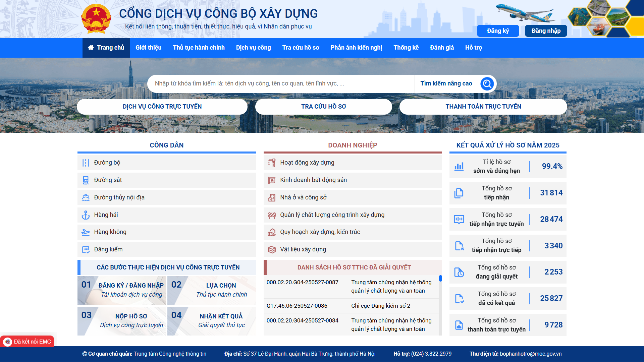The width and height of the screenshot is (644, 362).
Task: Click the home icon on Trang chủ
Action: [91, 47]
